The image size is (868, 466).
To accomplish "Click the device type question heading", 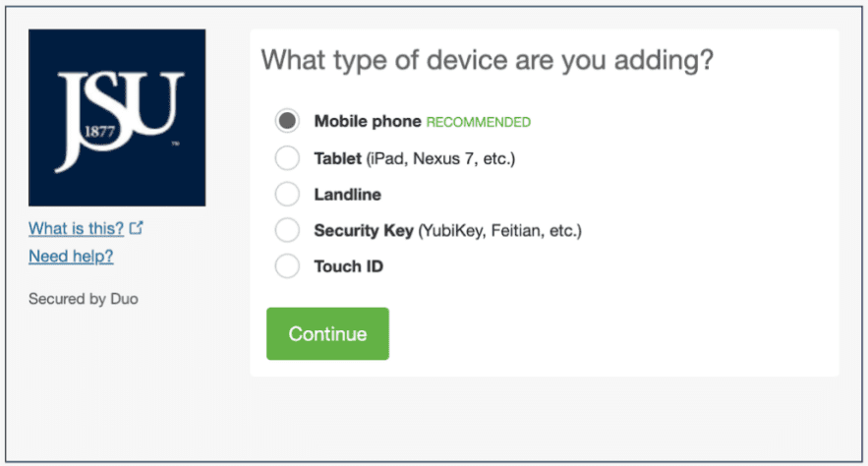I will tap(487, 61).
